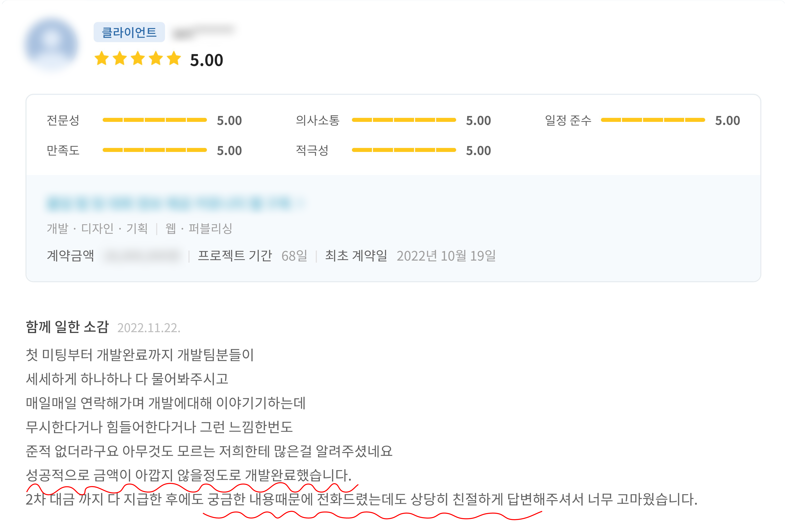
Task: Click the 일정 준수 rating bar
Action: [x=653, y=120]
